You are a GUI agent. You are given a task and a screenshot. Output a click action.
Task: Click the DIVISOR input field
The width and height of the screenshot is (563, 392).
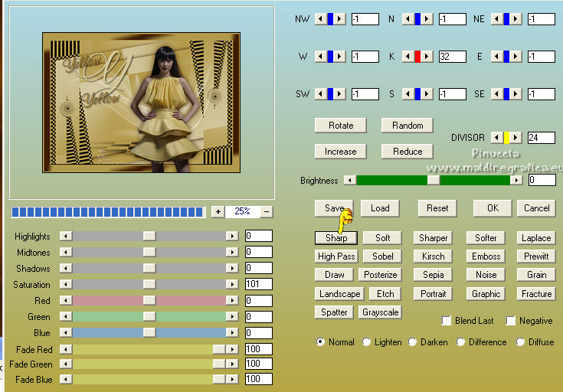click(x=542, y=138)
